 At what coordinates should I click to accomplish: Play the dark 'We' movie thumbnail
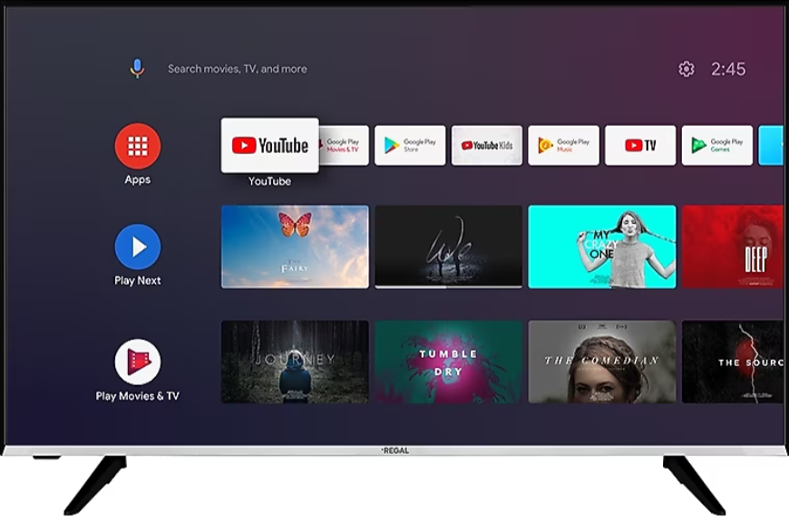point(448,246)
